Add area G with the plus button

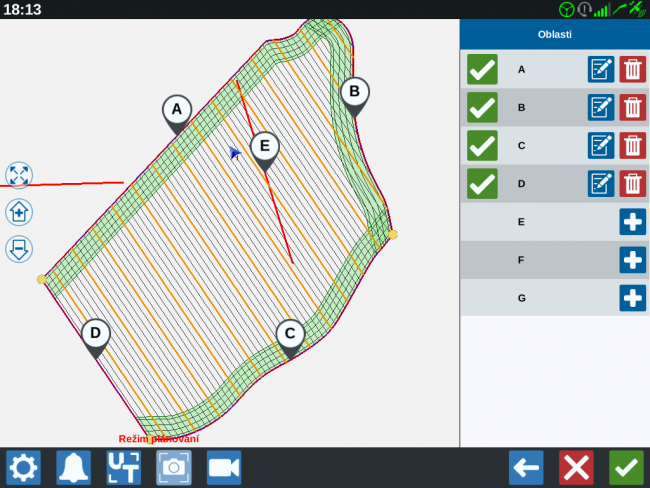(x=633, y=298)
